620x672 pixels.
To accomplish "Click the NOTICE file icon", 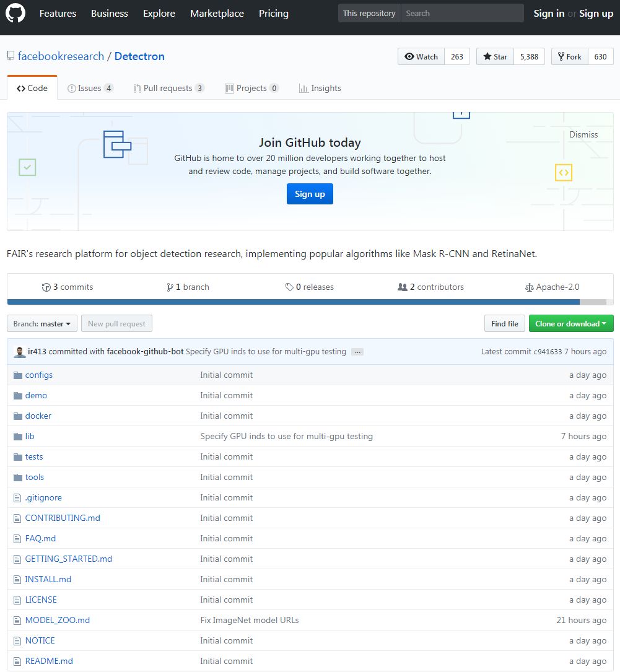I will click(x=17, y=641).
